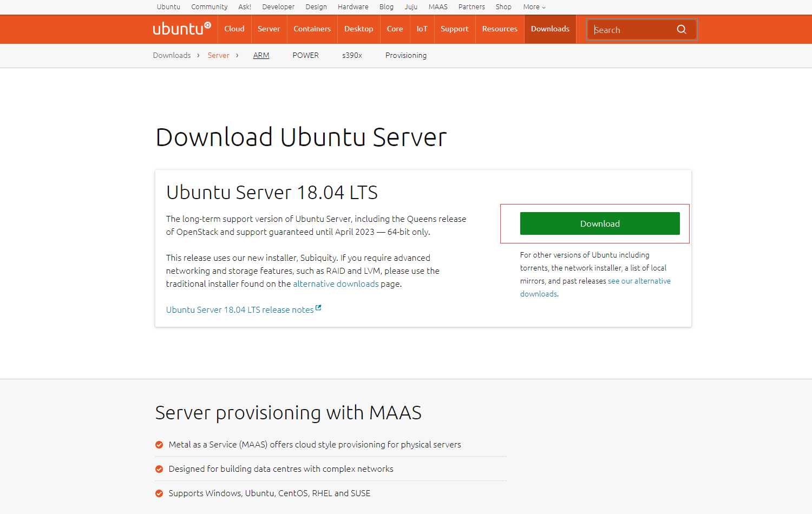Screen dimensions: 812x514
Task: Open the Ask! link in the top bar
Action: coord(245,7)
